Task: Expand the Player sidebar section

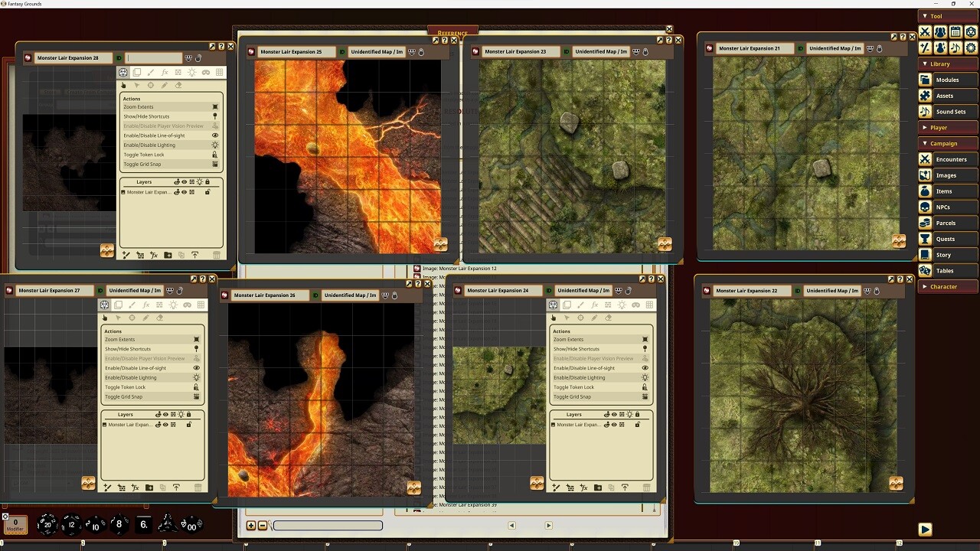Action: (947, 127)
